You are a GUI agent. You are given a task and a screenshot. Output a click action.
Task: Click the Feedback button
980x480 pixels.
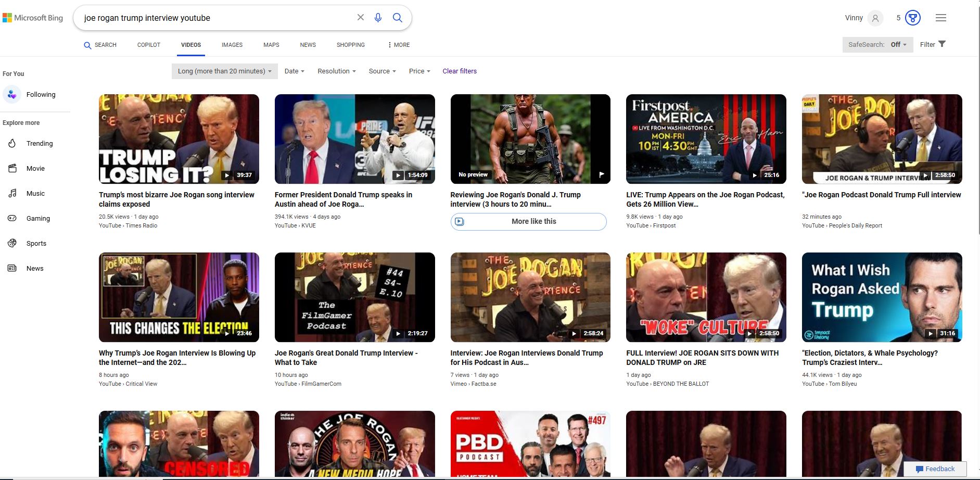point(935,469)
